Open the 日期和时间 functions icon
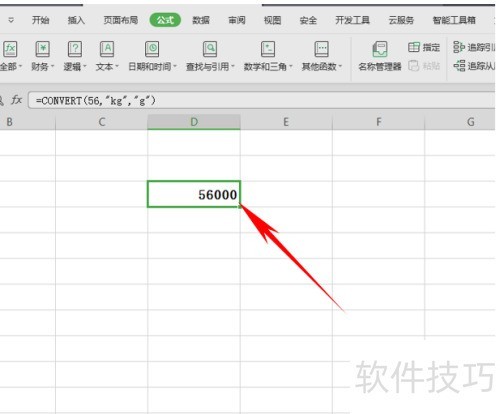The width and height of the screenshot is (500, 414). (152, 49)
